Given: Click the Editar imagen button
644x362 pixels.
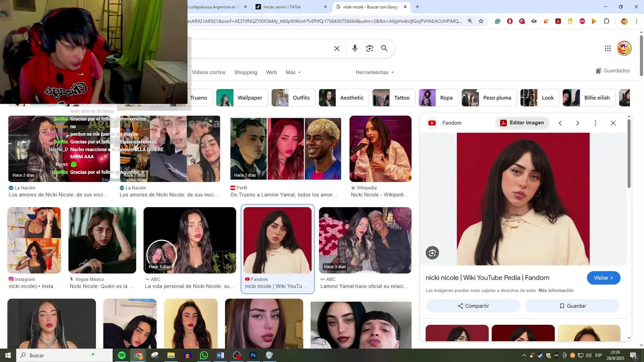Looking at the screenshot, I should [522, 123].
